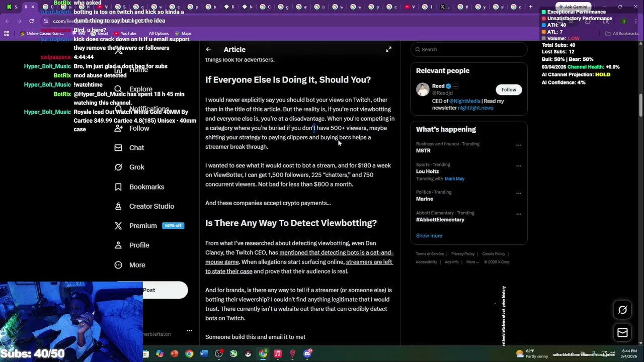Open the Chrome apps grid shortcut
This screenshot has width=644, height=362.
(x=7, y=33)
